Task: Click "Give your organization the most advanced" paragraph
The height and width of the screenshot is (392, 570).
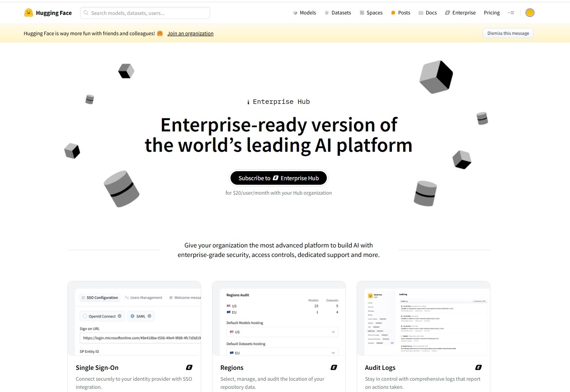Action: (x=278, y=250)
